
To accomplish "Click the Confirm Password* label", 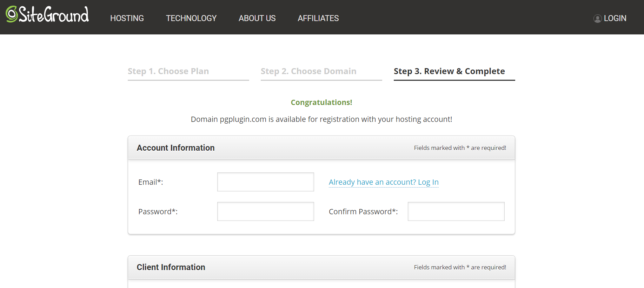I will (x=363, y=211).
